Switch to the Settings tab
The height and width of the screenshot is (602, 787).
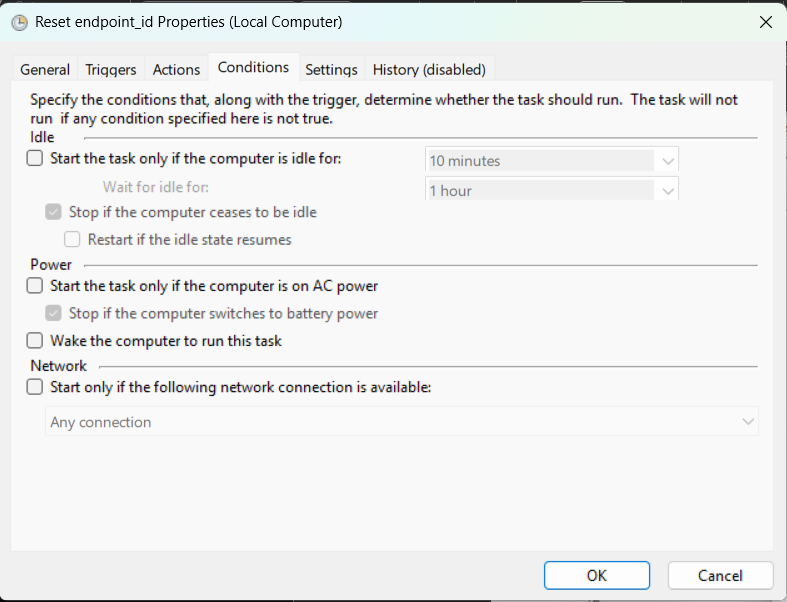pos(331,70)
